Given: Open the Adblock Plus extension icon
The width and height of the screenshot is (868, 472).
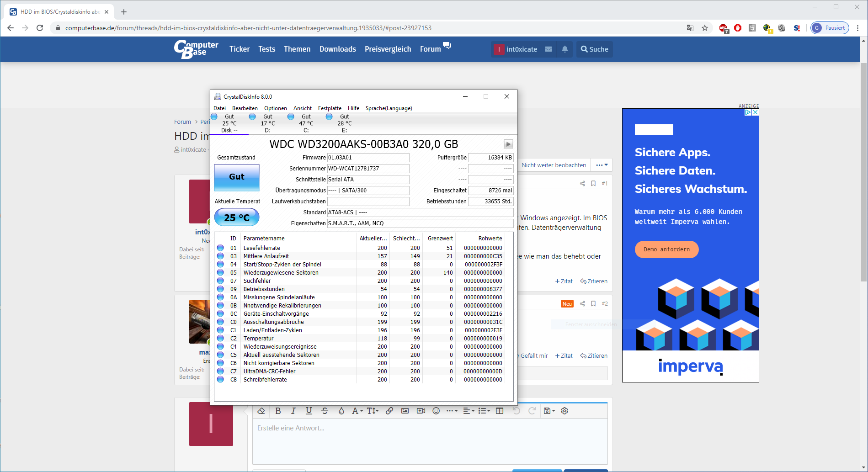Looking at the screenshot, I should point(724,28).
